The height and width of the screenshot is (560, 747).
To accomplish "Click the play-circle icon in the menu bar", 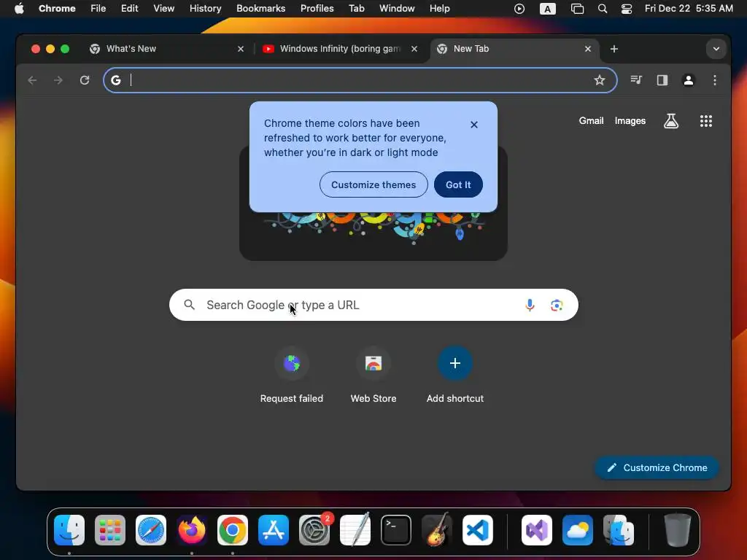I will [519, 9].
